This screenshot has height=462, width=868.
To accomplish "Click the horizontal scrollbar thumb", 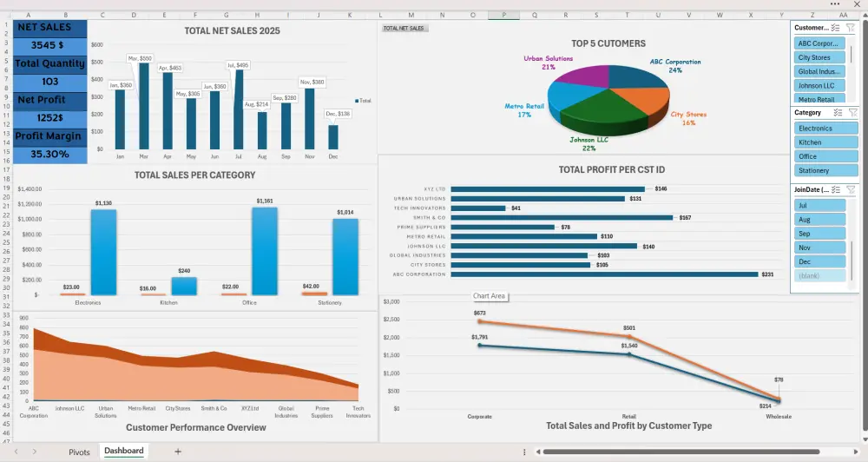I will [x=681, y=452].
